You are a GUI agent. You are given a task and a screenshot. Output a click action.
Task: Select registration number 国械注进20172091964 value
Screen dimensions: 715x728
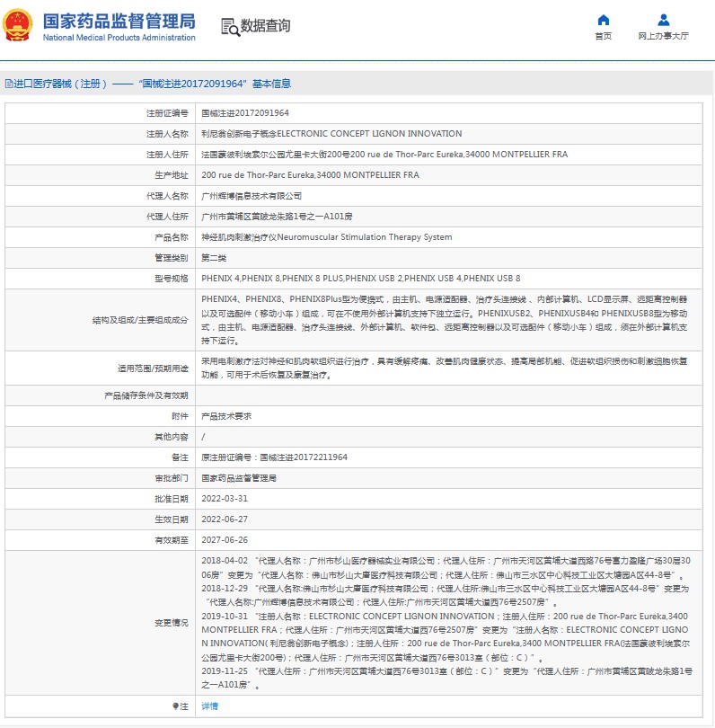[245, 113]
